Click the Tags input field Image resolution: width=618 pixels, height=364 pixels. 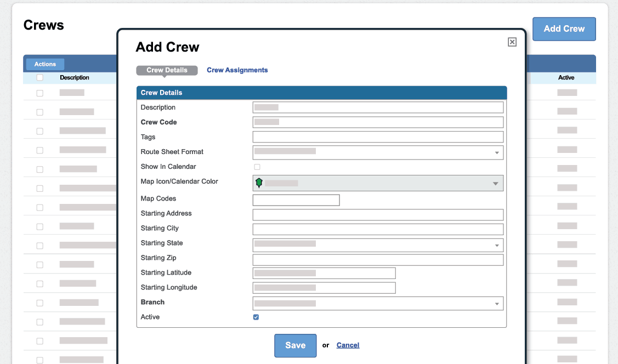(378, 136)
